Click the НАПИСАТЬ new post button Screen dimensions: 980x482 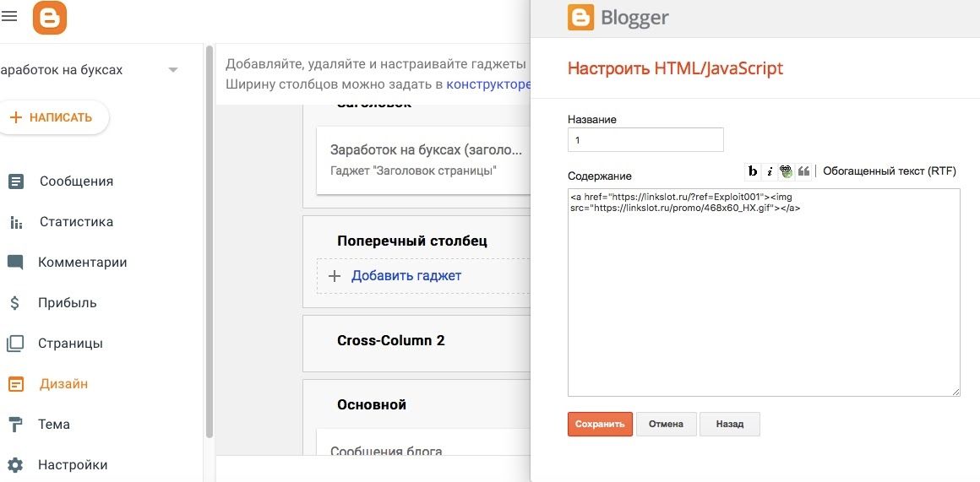[x=53, y=117]
